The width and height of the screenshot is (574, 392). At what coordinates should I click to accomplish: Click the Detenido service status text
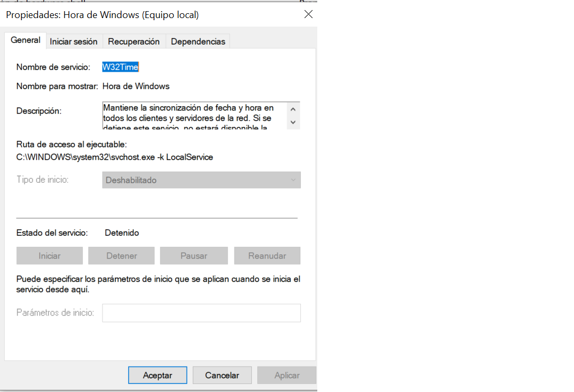click(122, 233)
